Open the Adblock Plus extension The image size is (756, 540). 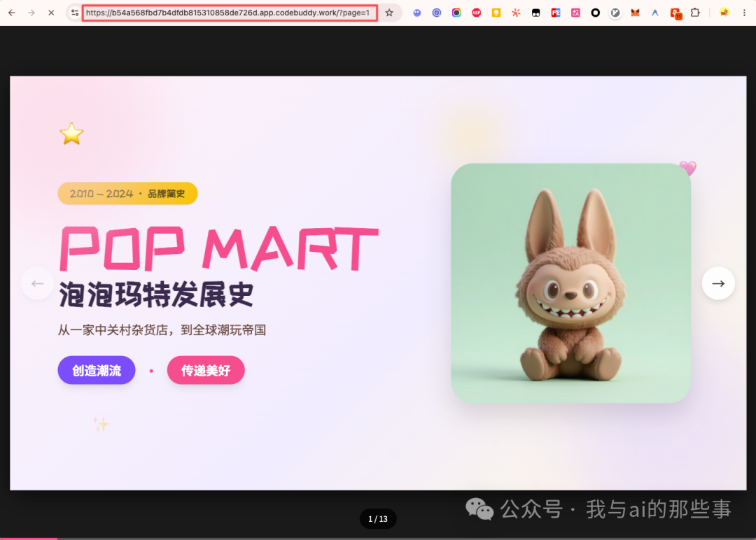click(x=477, y=13)
